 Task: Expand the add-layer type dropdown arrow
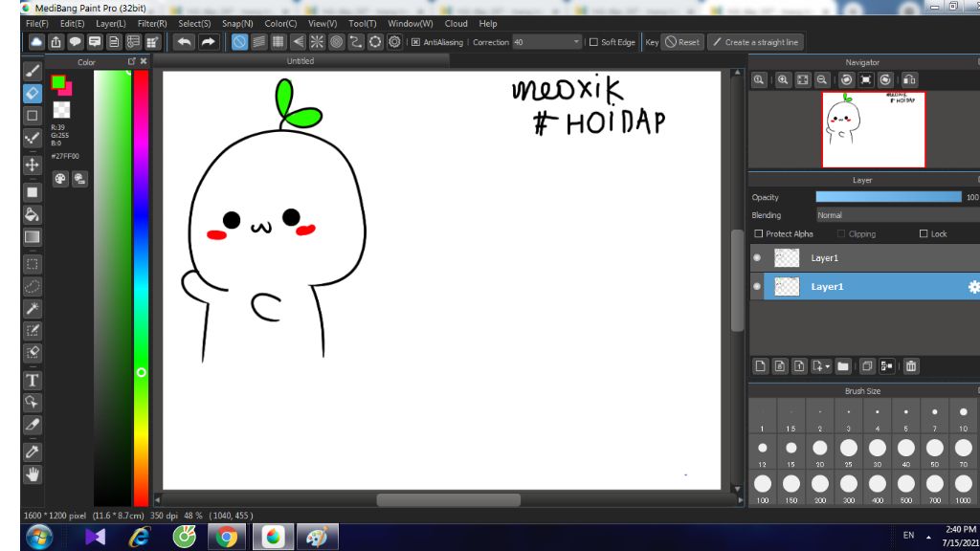coord(828,366)
